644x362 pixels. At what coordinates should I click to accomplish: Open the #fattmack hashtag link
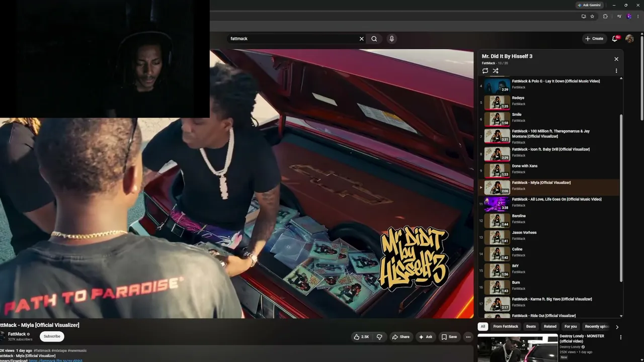pos(42,350)
